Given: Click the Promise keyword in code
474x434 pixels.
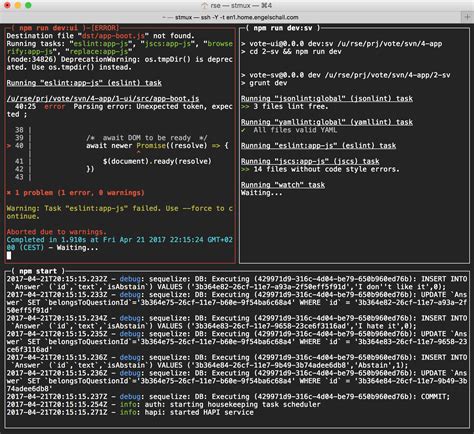Looking at the screenshot, I should click(151, 146).
